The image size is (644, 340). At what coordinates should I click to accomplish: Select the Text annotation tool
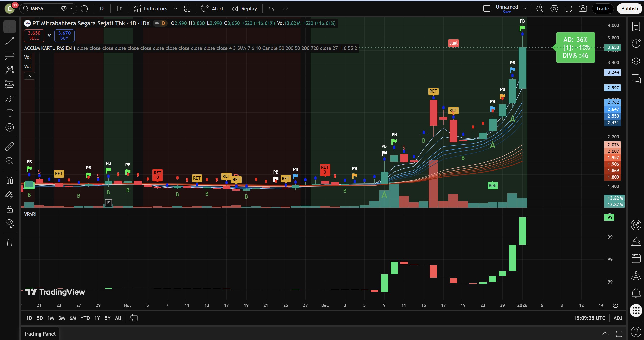(x=10, y=113)
